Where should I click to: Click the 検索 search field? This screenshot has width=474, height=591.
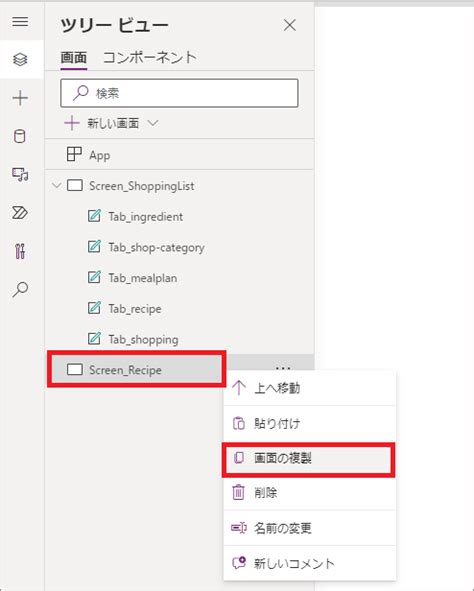coord(179,93)
